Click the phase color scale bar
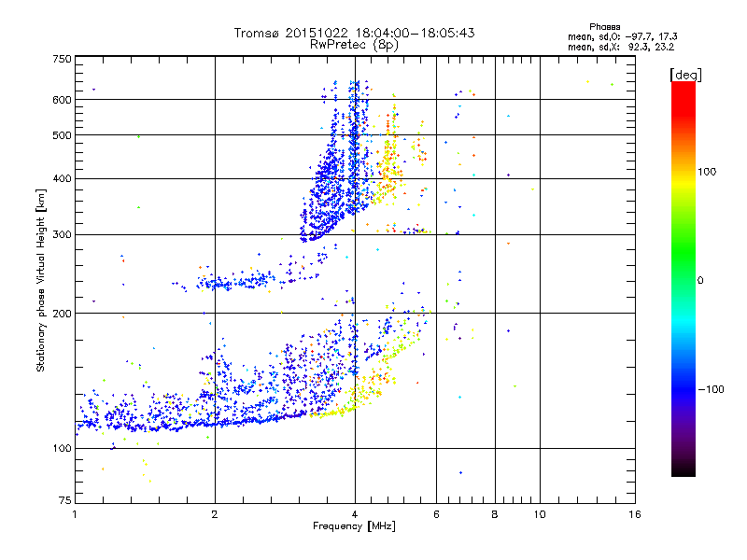 coord(684,278)
